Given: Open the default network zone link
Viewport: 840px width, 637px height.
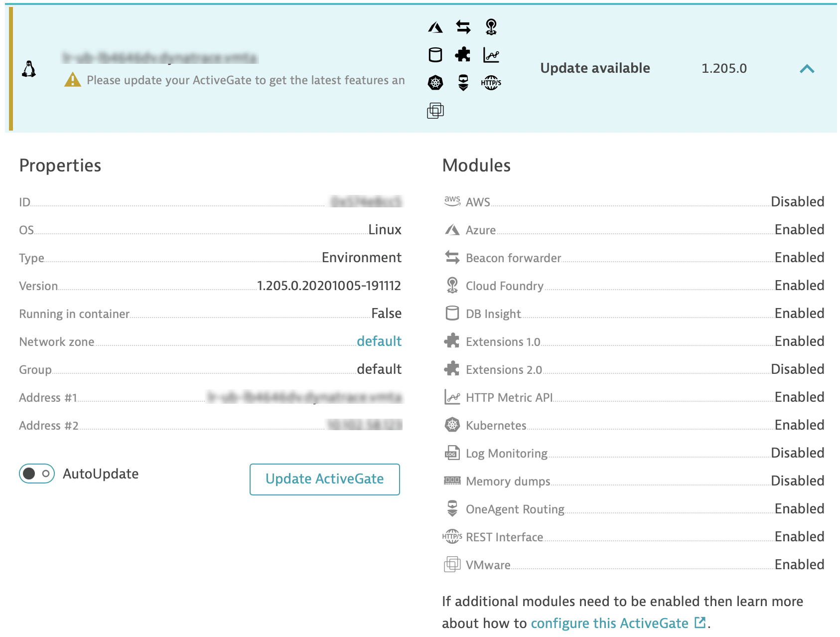Looking at the screenshot, I should [379, 341].
